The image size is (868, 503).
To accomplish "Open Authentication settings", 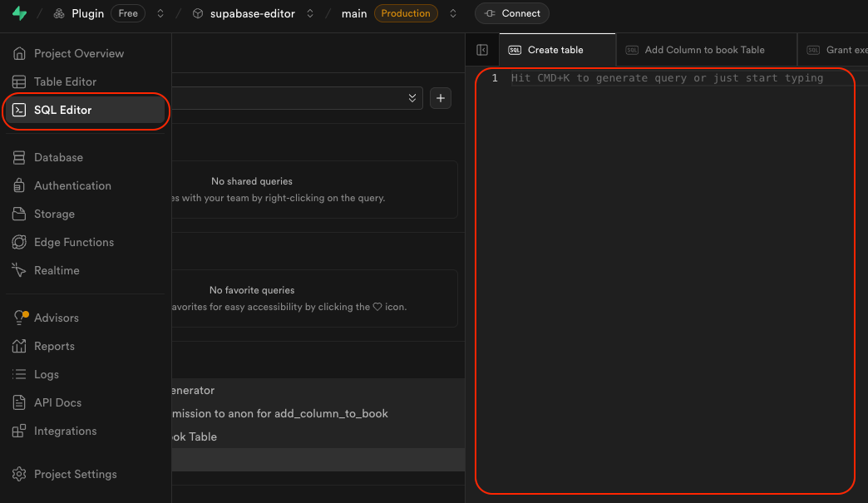I will coord(72,185).
